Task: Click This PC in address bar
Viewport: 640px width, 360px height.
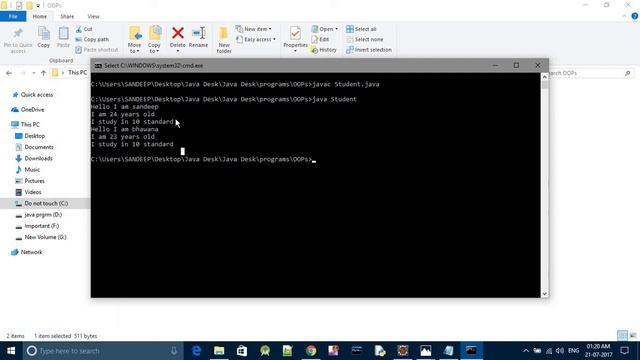Action: pyautogui.click(x=78, y=73)
